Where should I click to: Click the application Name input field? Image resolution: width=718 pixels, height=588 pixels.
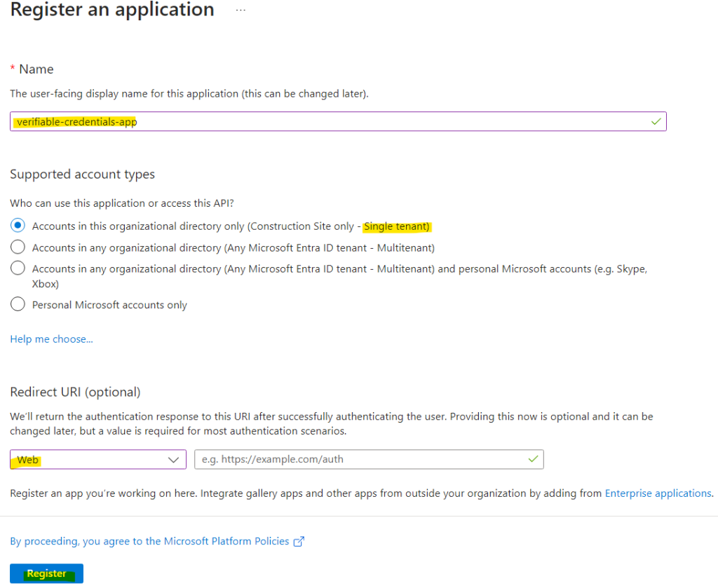click(338, 122)
